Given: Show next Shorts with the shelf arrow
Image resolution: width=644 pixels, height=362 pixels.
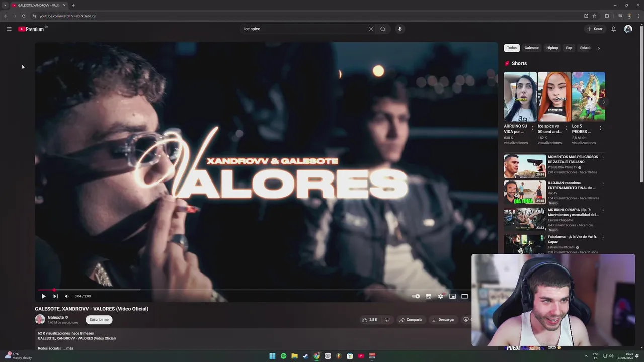Looking at the screenshot, I should pos(604,102).
